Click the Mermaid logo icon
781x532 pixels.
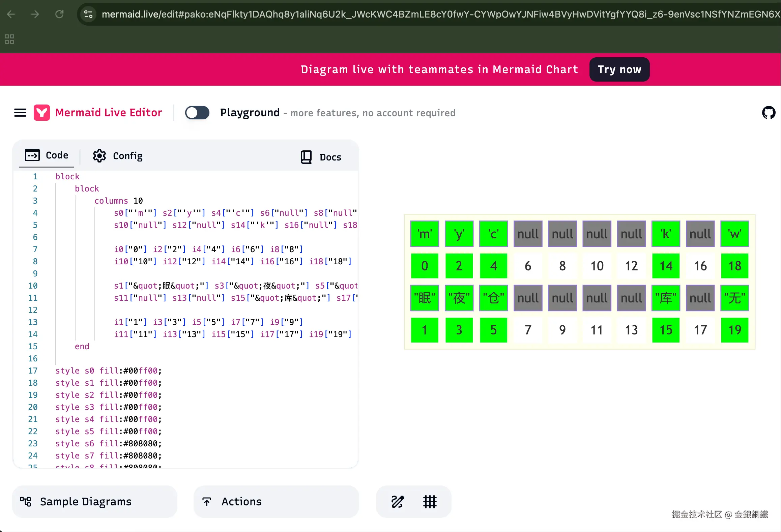point(42,113)
